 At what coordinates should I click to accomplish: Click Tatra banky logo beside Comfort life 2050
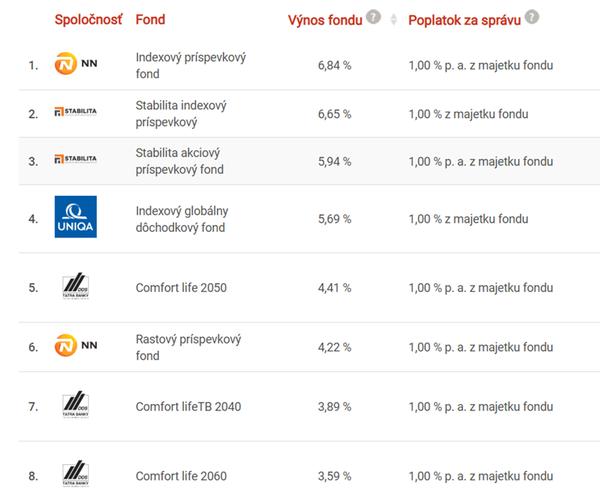[75, 287]
